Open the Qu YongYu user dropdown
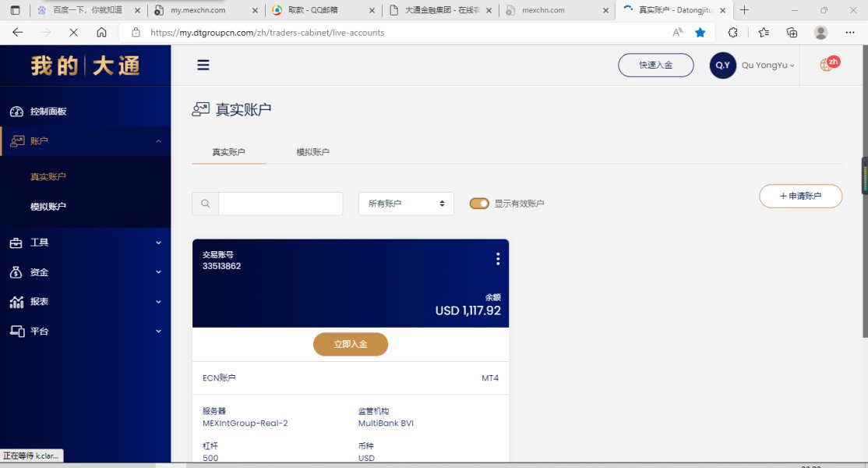Viewport: 868px width, 468px height. tap(767, 66)
